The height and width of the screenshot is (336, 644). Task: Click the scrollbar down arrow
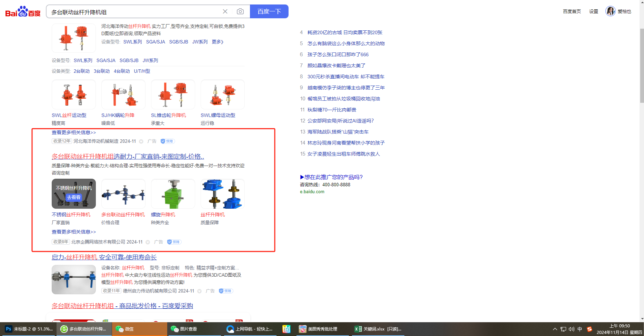click(x=642, y=319)
